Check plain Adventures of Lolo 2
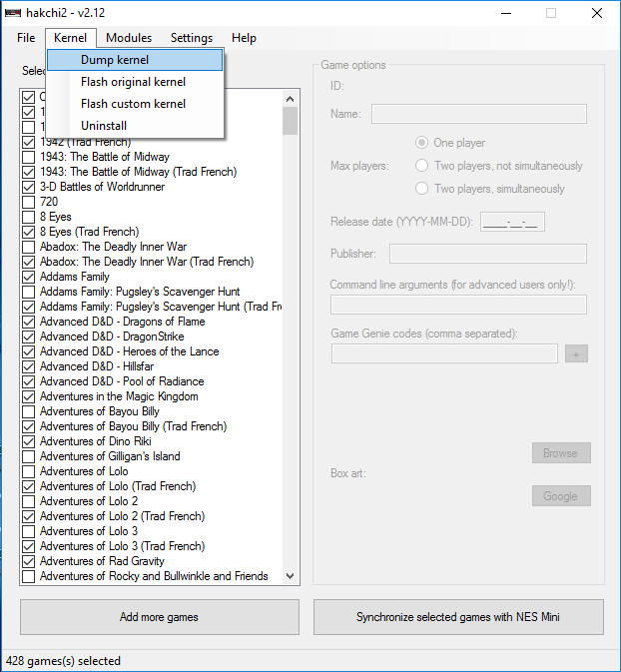This screenshot has width=621, height=672. [28, 501]
